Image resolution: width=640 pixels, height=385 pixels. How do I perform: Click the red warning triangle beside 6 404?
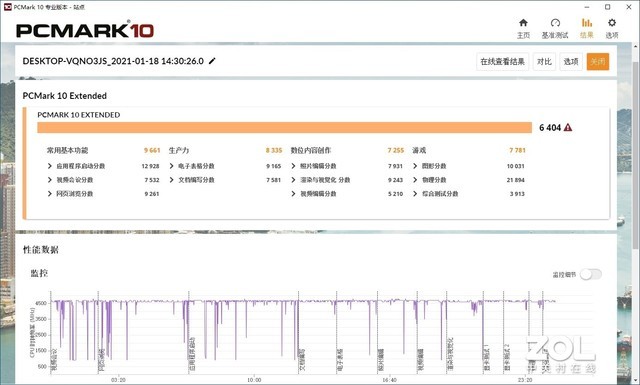pos(568,128)
